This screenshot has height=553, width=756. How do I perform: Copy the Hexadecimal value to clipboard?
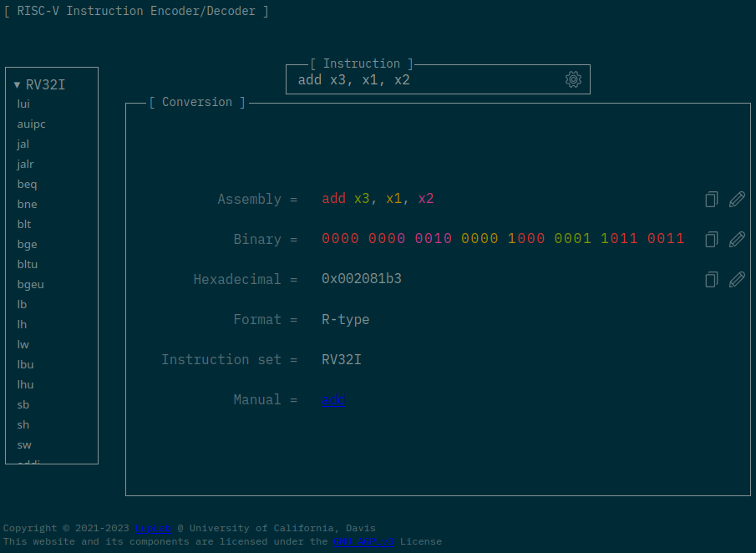(x=711, y=279)
